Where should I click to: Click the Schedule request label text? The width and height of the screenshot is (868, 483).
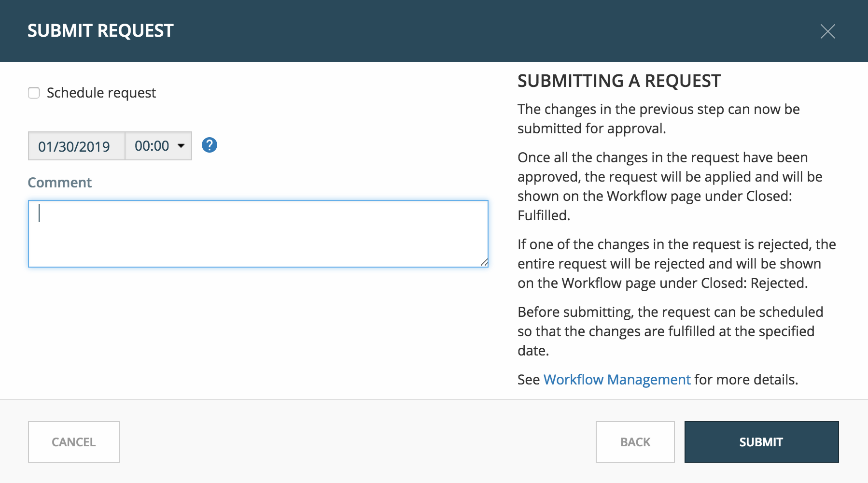101,93
